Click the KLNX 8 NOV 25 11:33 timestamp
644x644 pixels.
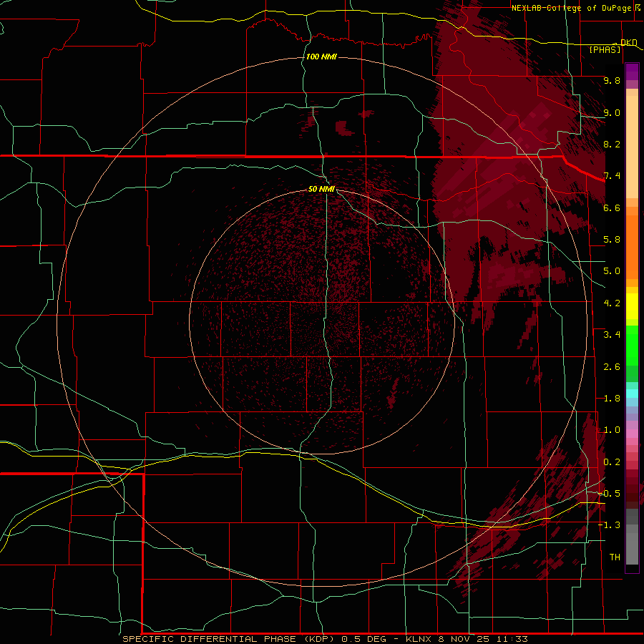click(467, 639)
